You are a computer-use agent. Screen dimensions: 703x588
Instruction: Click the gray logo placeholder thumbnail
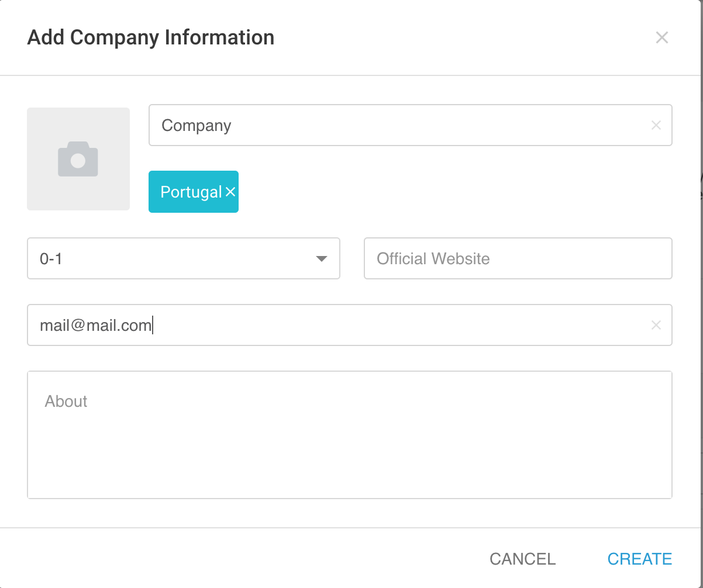click(x=78, y=159)
